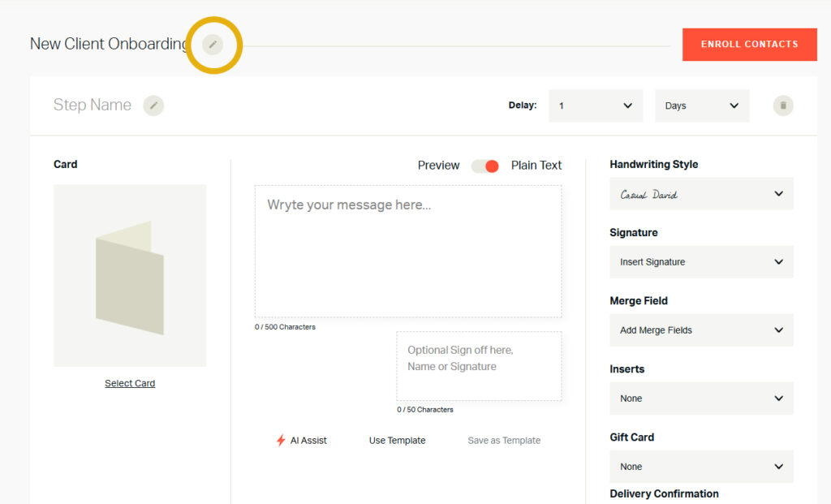Viewport: 831px width, 504px height.
Task: Click into the message text area
Action: [x=407, y=252]
